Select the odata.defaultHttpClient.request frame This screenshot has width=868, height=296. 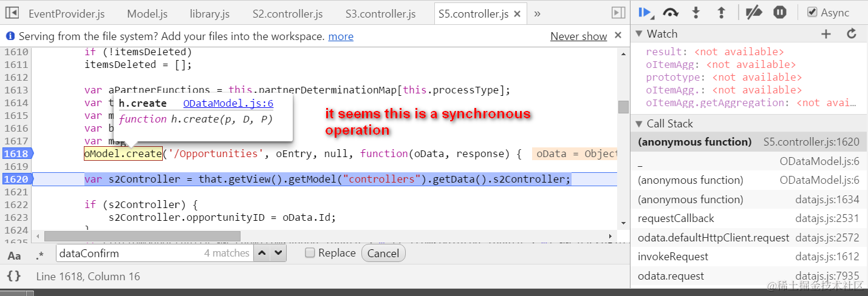[749, 238]
